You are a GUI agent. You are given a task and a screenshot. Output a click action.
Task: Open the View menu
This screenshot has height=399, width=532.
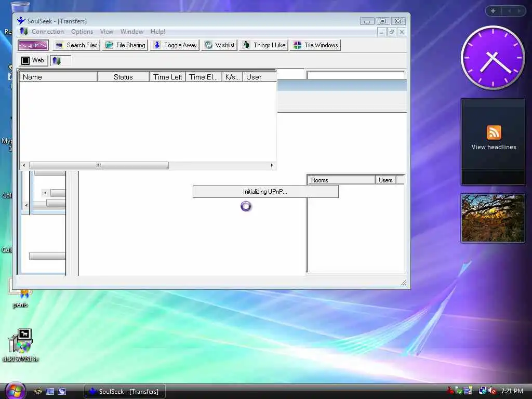107,32
